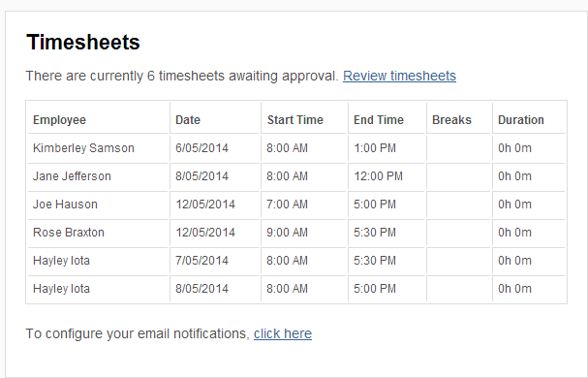
Task: Click the End Time column header
Action: [387, 120]
